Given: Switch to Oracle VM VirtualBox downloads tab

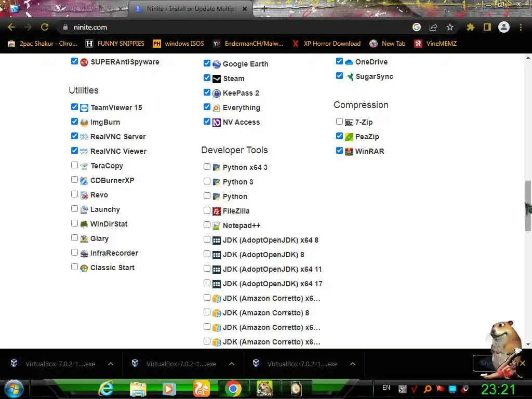Looking at the screenshot, I should click(66, 9).
